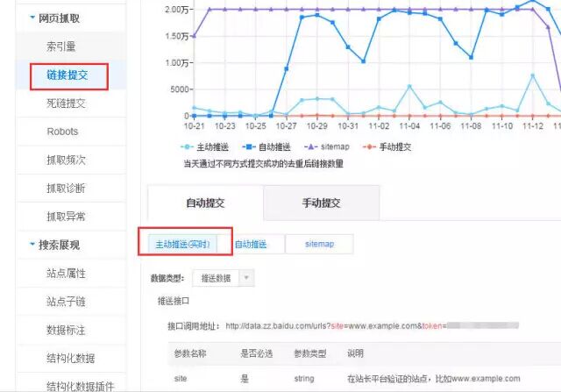Select the 主动推送(实时) sub-tab
The width and height of the screenshot is (561, 392).
tap(185, 245)
